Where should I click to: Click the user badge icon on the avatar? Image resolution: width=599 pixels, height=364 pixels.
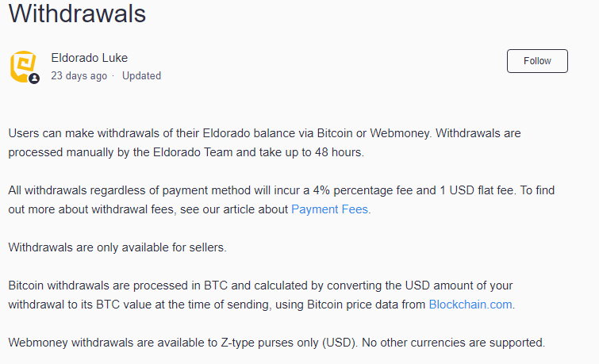(34, 79)
